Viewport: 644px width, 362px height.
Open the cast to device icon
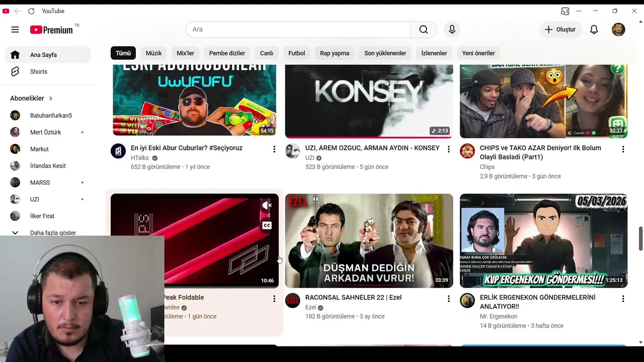tap(565, 11)
